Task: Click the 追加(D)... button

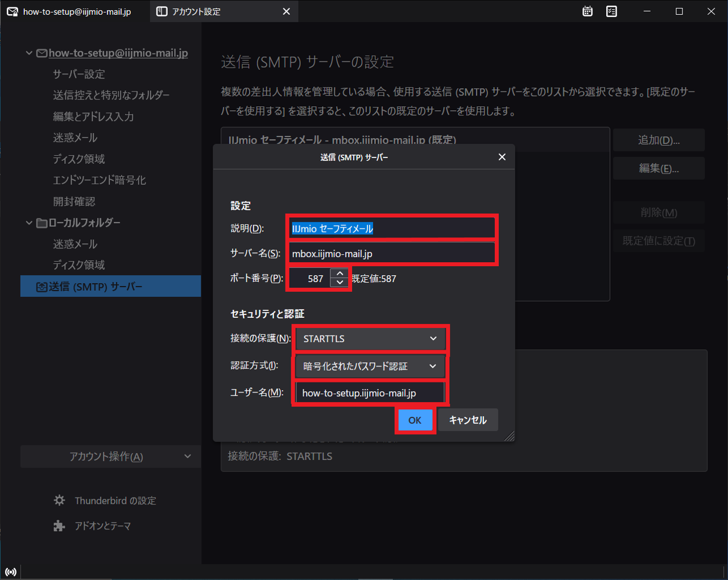Action: point(659,140)
